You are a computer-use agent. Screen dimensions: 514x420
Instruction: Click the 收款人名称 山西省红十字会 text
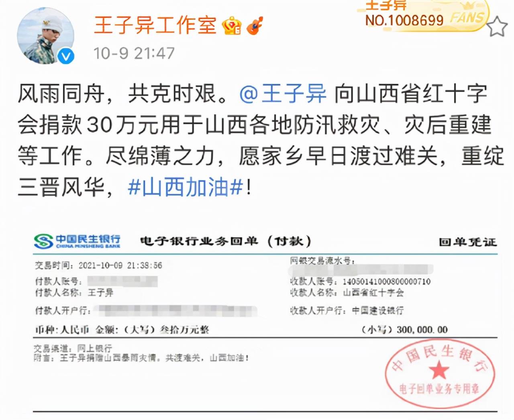pos(347,293)
